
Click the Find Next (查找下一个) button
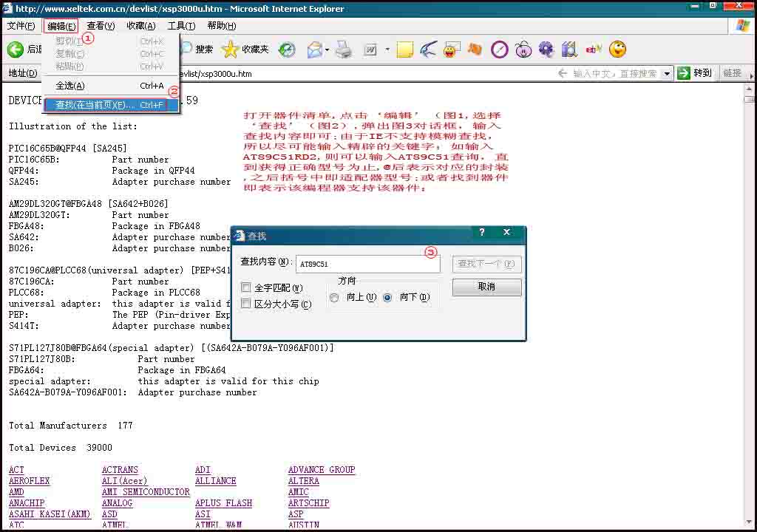click(486, 264)
